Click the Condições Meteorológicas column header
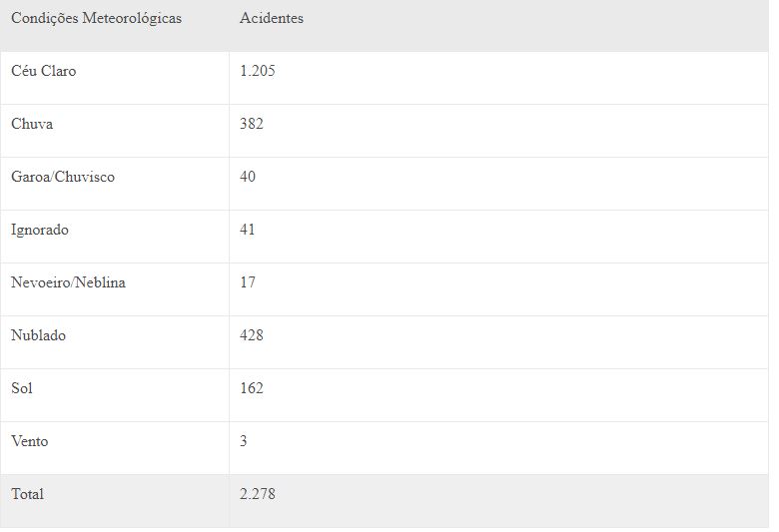Image resolution: width=779 pixels, height=532 pixels. 97,18
